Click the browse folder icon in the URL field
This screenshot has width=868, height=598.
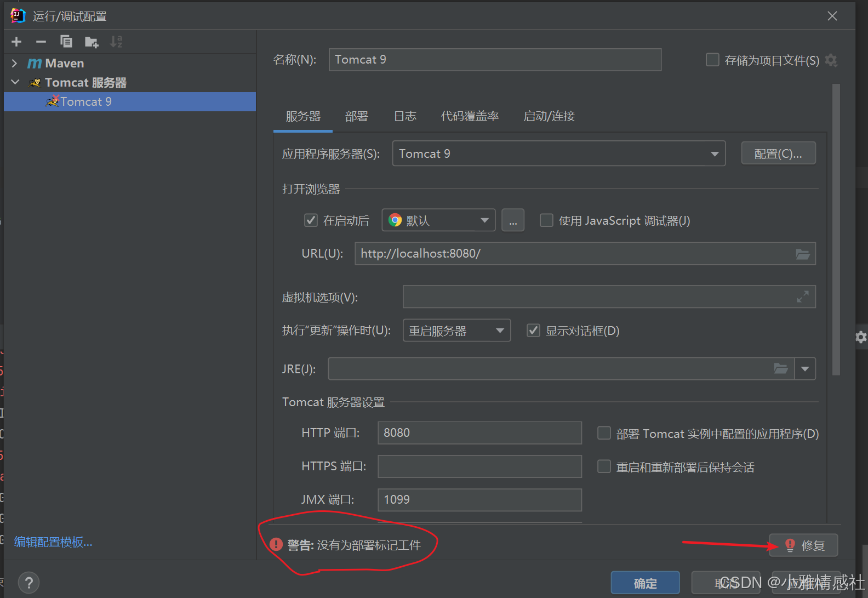(x=803, y=254)
